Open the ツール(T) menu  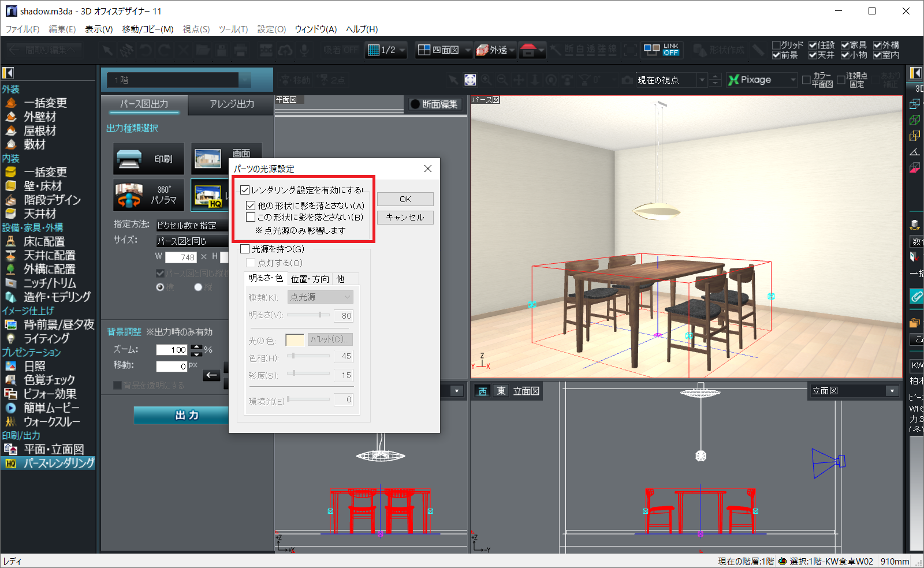(233, 29)
